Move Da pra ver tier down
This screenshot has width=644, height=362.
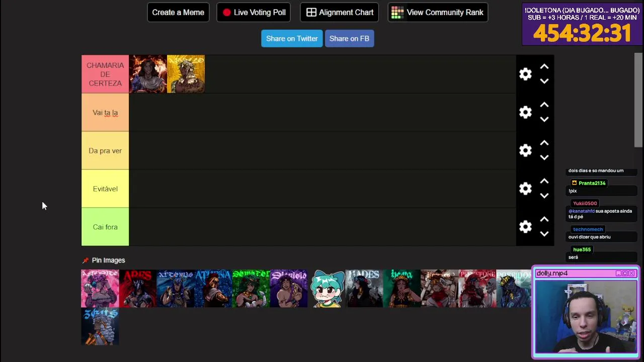[x=544, y=157]
